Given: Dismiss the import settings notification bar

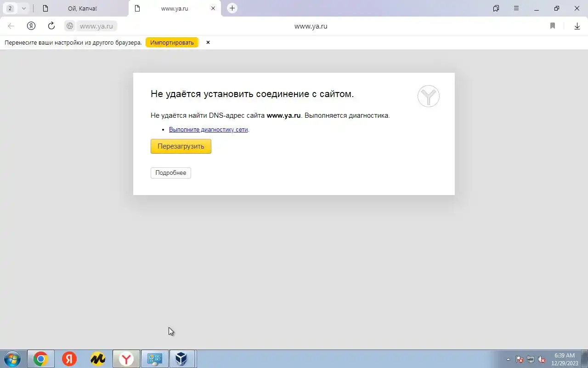Looking at the screenshot, I should click(x=208, y=42).
